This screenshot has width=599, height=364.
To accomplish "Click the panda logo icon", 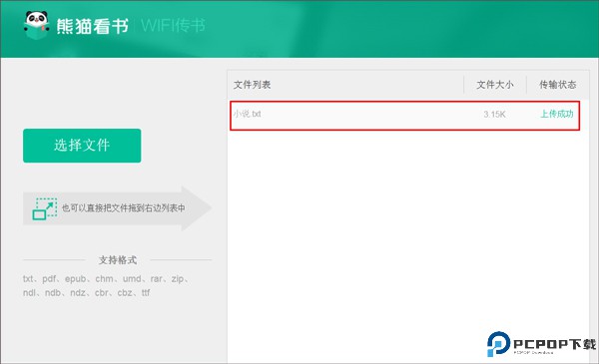I will pos(37,25).
